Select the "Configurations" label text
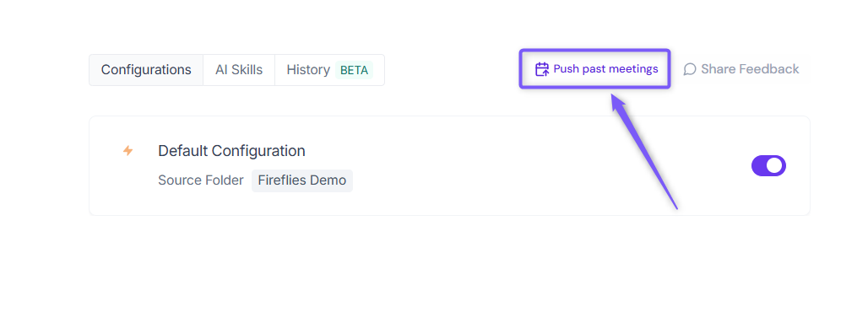Screen dimensions: 868x323 (146, 70)
